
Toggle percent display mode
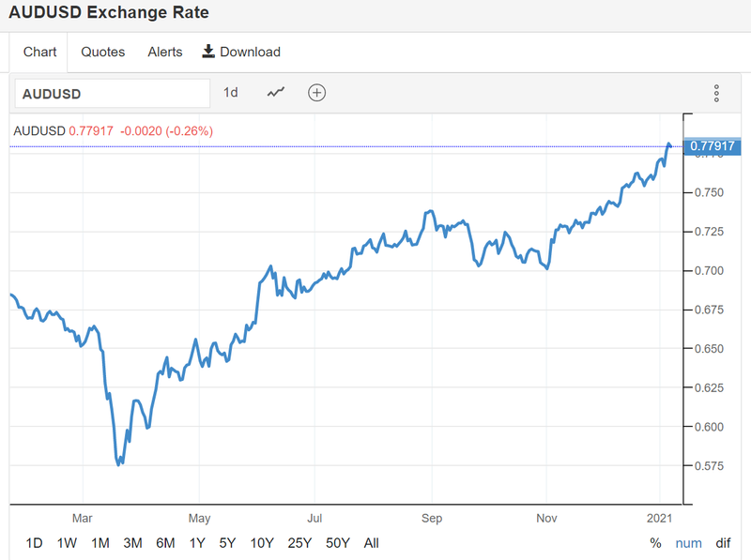655,542
